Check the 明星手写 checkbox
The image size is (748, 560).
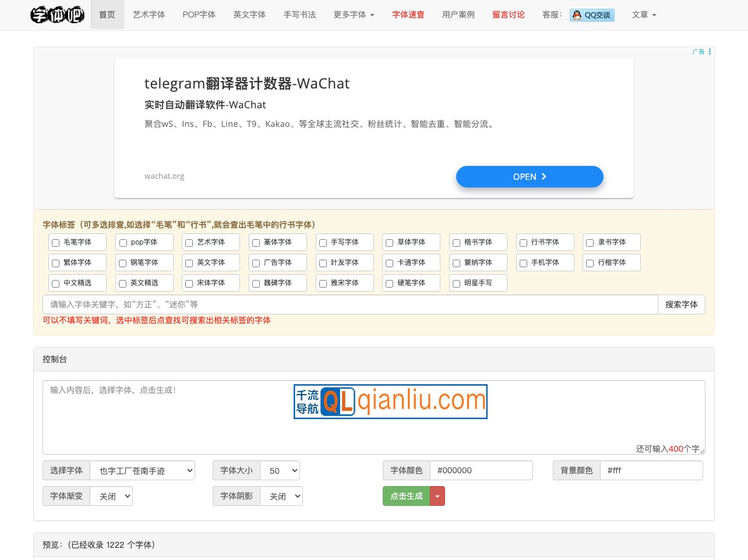coord(456,283)
